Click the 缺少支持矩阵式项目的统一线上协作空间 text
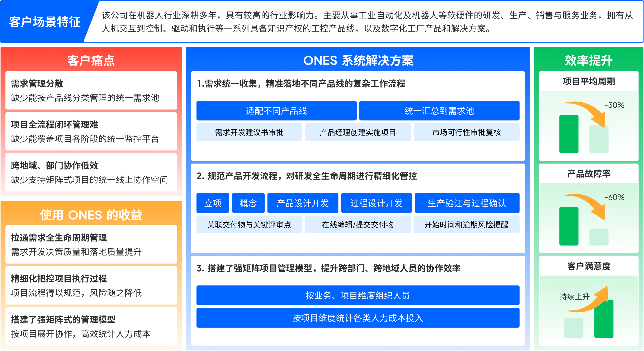Viewport: 644px width, 351px height. (90, 180)
